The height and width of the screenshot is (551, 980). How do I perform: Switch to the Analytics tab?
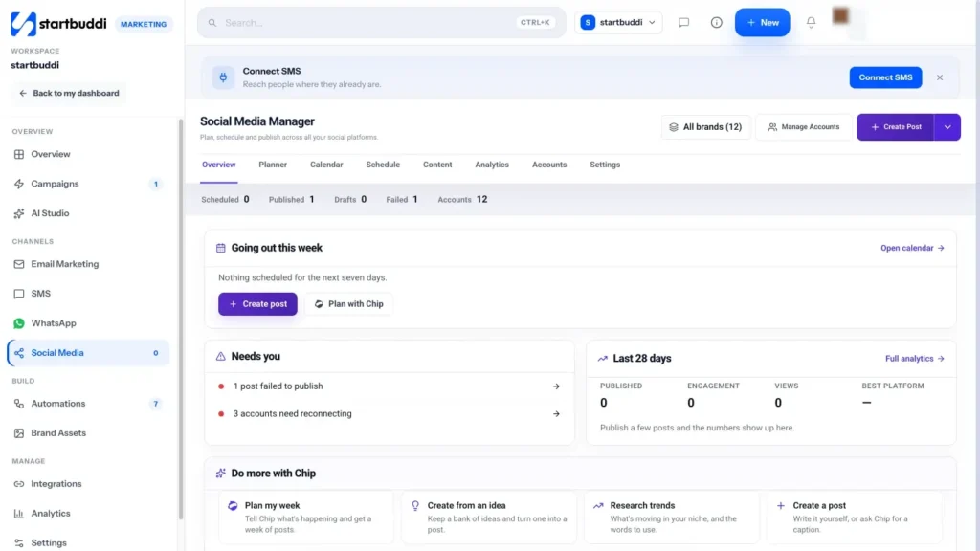pyautogui.click(x=492, y=165)
